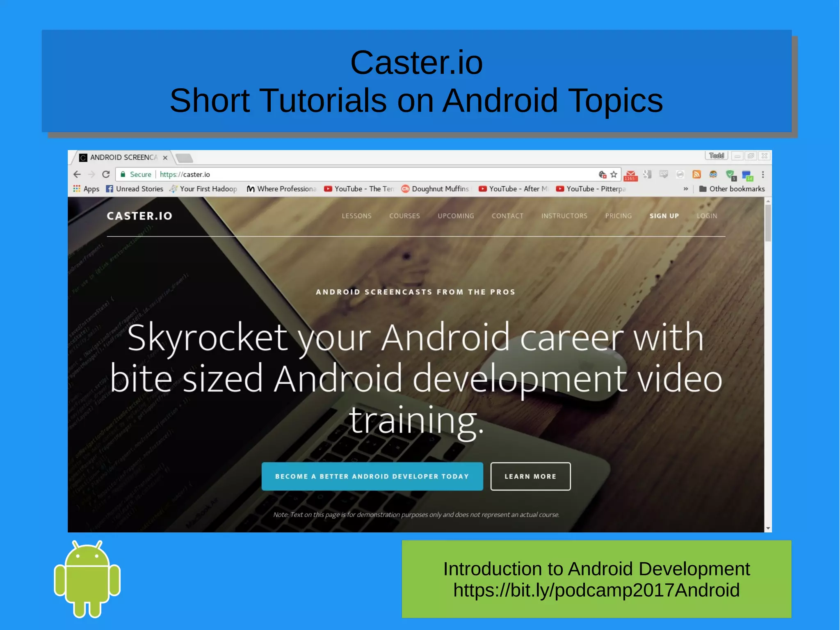Click the SIGN UP link
Viewport: 840px width, 630px height.
pyautogui.click(x=664, y=216)
